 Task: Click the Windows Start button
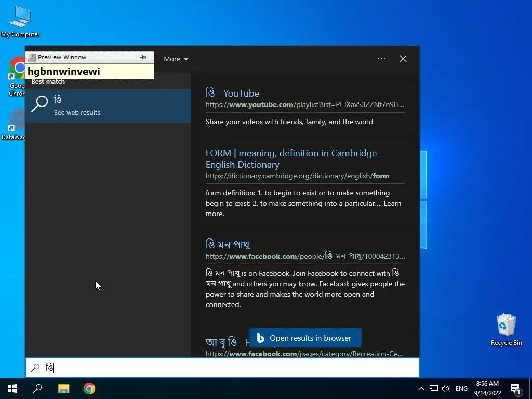(12, 389)
